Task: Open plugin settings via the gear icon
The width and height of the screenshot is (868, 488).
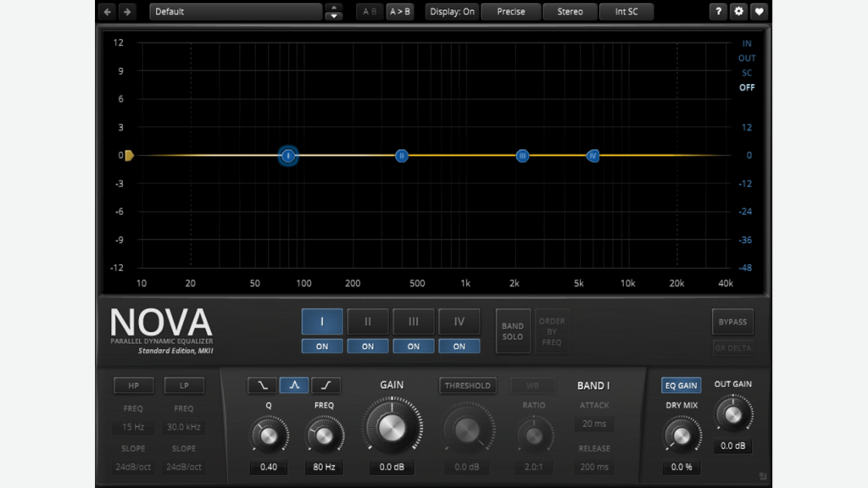Action: click(737, 11)
